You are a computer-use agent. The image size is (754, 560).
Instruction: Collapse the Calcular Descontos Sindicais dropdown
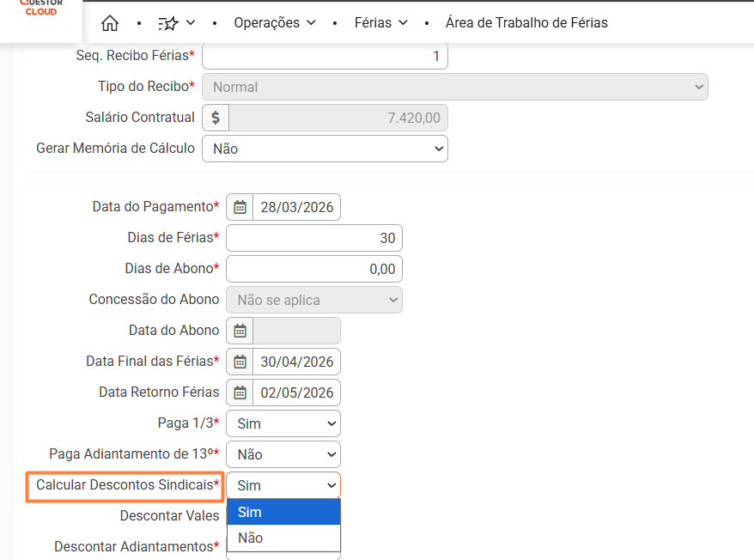283,485
